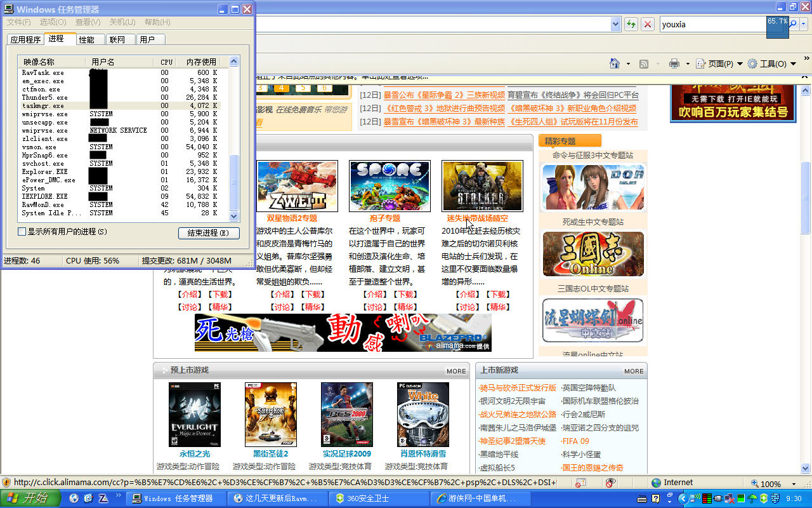Click the 结束进程 button
The height and width of the screenshot is (508, 812).
pyautogui.click(x=209, y=233)
